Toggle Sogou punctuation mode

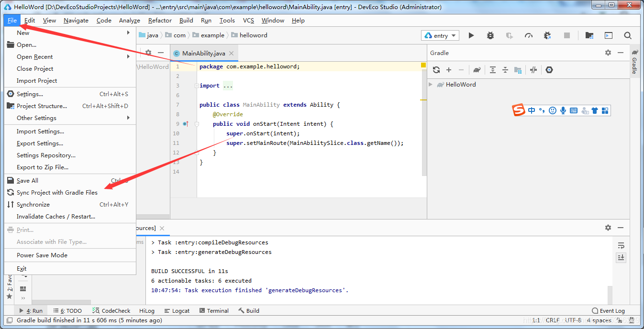(542, 110)
